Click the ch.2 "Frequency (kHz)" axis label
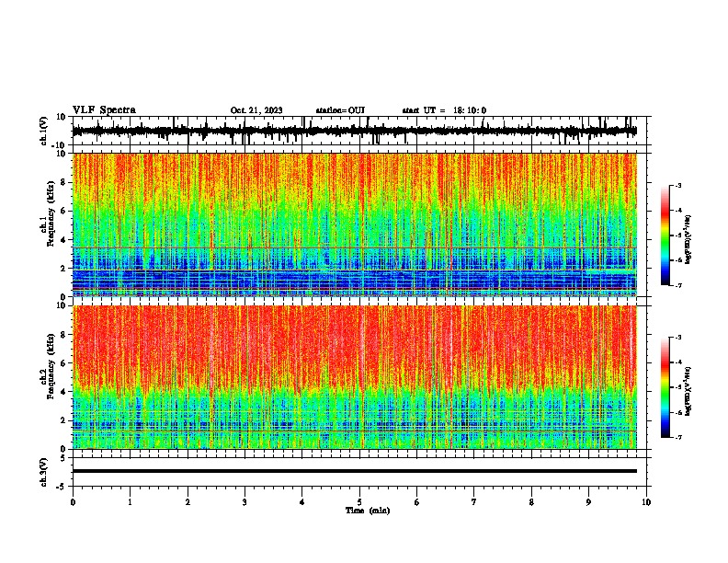This screenshot has height=563, width=728. pyautogui.click(x=51, y=366)
